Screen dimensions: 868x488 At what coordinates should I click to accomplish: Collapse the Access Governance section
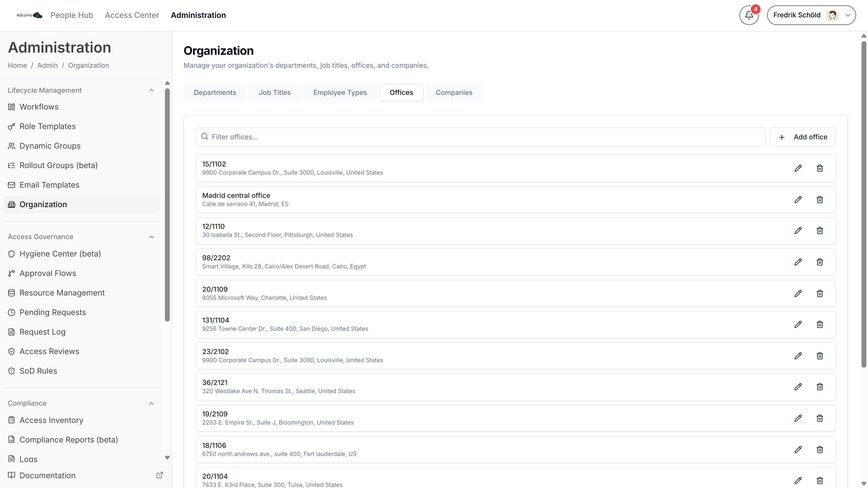pyautogui.click(x=151, y=237)
